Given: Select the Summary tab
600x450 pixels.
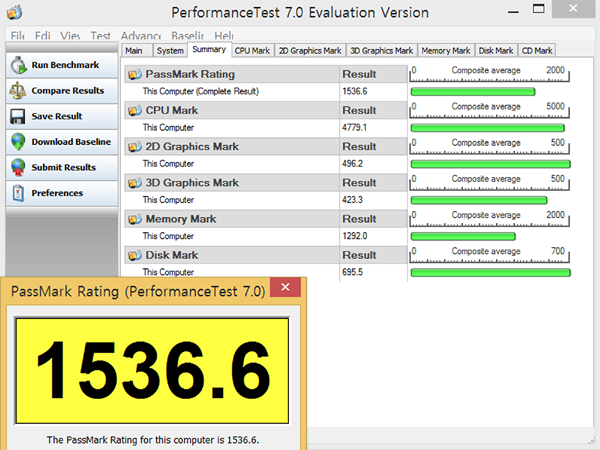Looking at the screenshot, I should [209, 49].
